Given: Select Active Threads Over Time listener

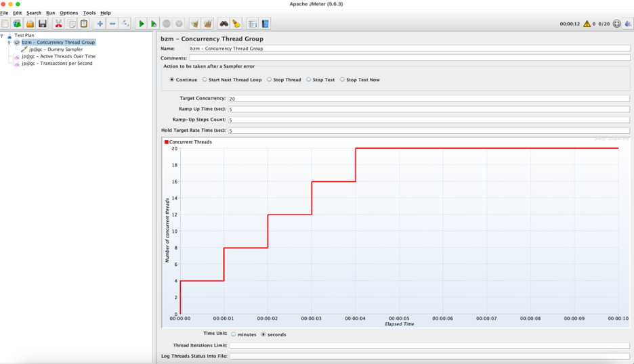Looking at the screenshot, I should pos(58,56).
